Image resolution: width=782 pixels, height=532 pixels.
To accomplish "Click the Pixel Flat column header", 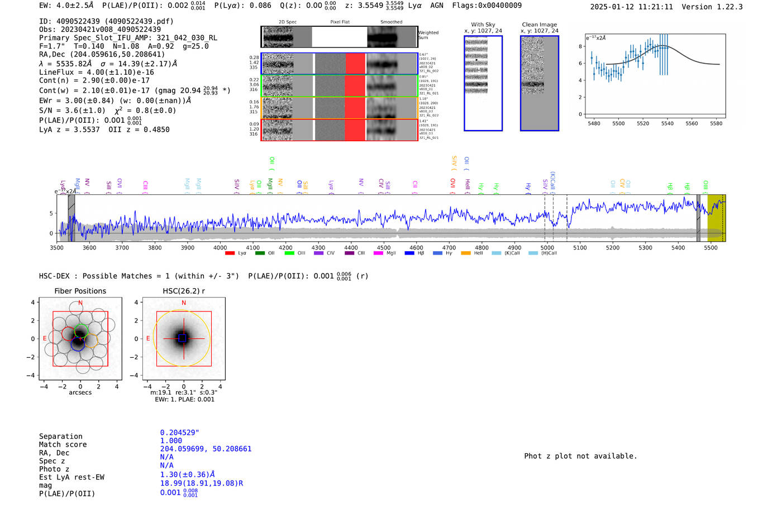I will 340,22.
